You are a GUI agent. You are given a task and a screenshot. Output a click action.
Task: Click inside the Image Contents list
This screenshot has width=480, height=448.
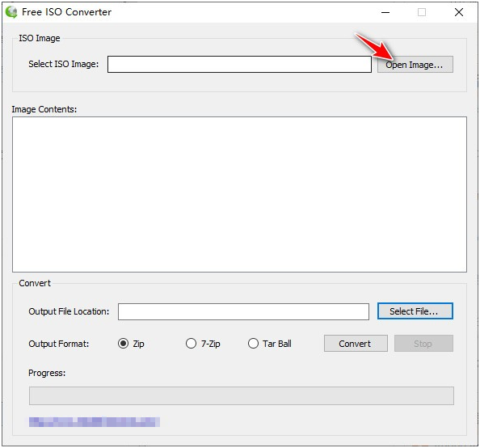coord(239,194)
